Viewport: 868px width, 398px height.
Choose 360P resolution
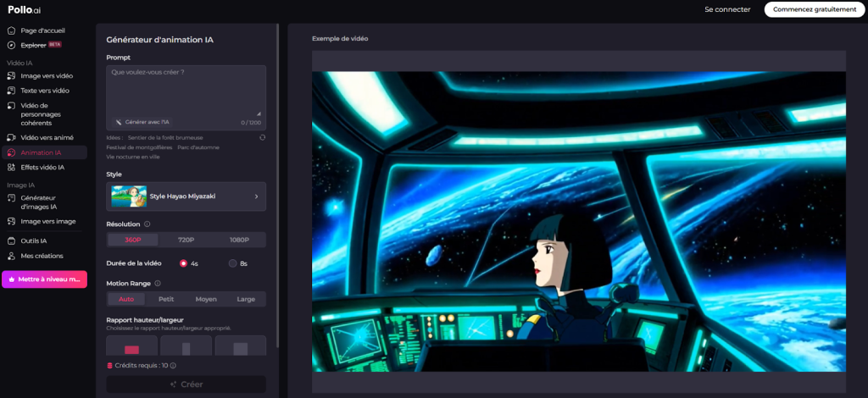point(133,240)
